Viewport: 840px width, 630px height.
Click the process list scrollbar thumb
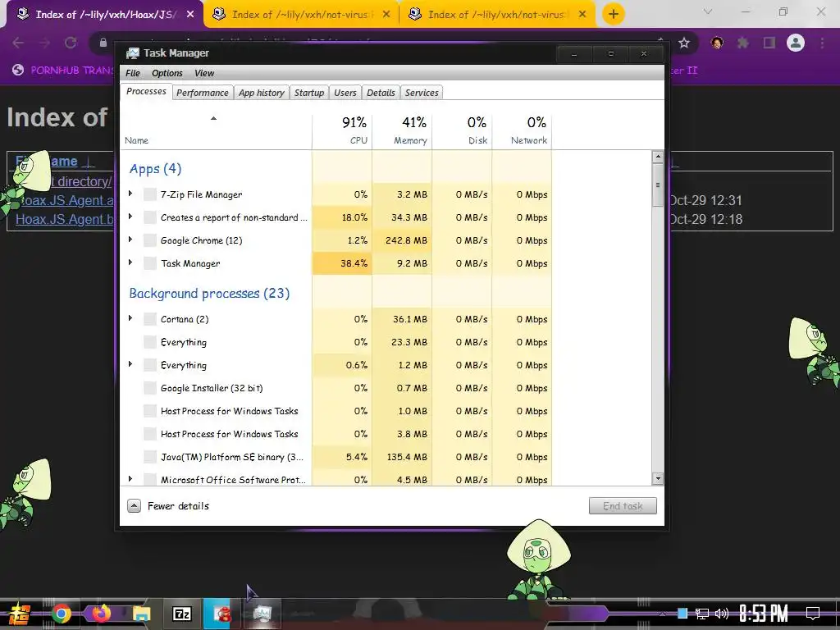tap(658, 185)
